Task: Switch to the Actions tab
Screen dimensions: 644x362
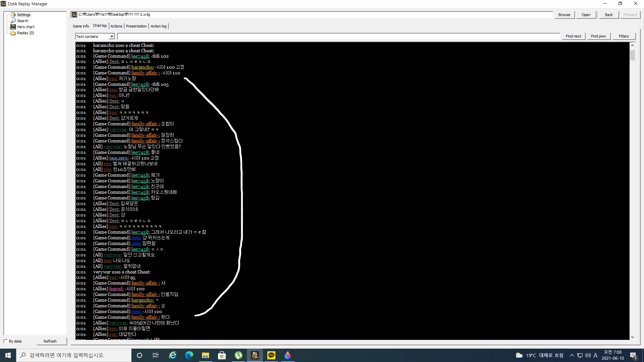Action: (116, 26)
